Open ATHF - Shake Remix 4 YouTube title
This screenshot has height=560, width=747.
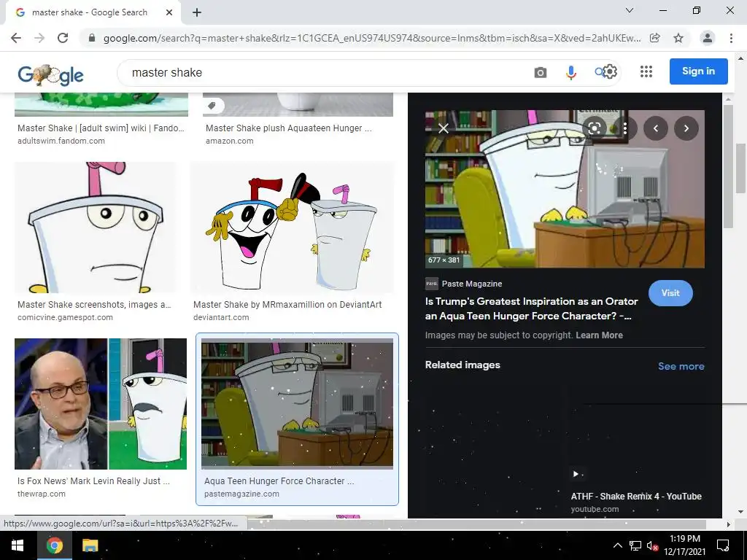pos(636,496)
